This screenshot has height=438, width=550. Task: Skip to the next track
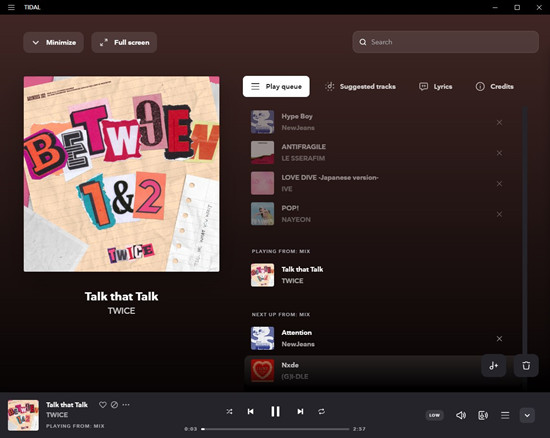300,411
